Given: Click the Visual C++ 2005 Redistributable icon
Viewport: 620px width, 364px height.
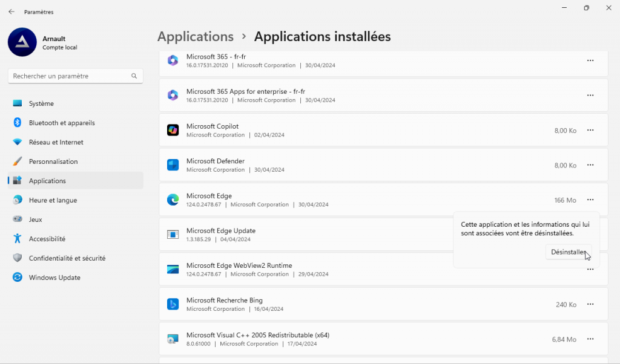Looking at the screenshot, I should pos(173,339).
